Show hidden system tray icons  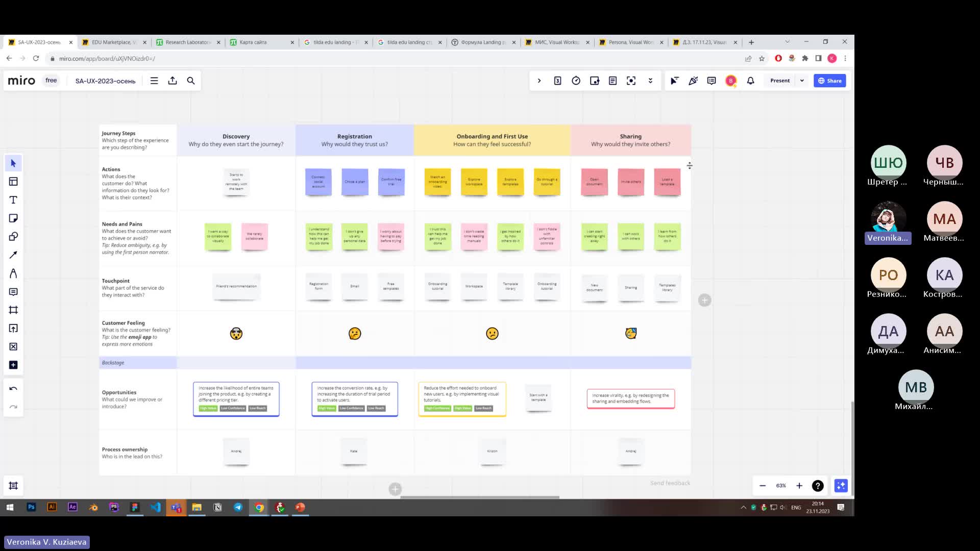click(x=743, y=507)
